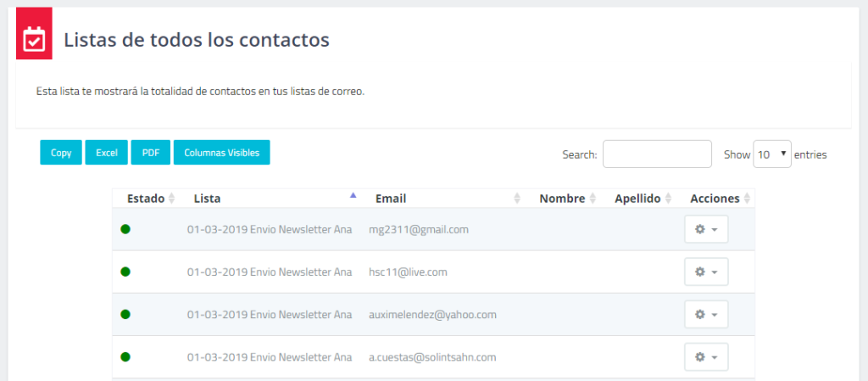The height and width of the screenshot is (381, 868).
Task: Open the Show entries count dropdown
Action: click(x=771, y=154)
